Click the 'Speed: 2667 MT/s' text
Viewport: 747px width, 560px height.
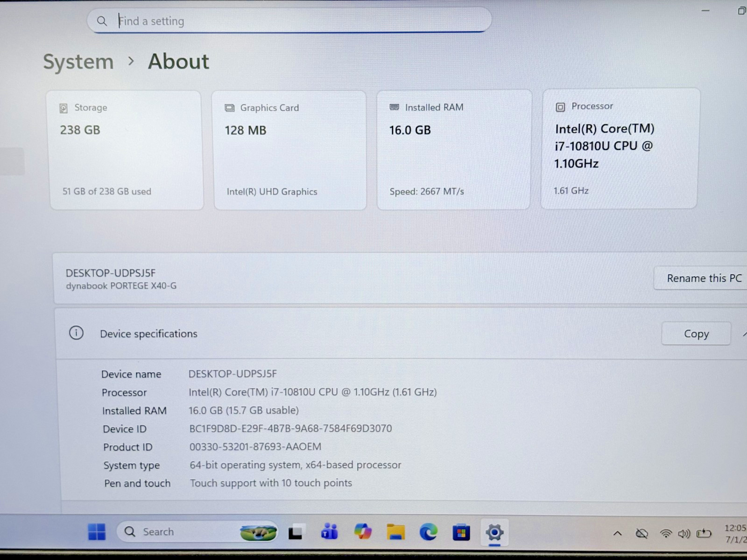(427, 191)
